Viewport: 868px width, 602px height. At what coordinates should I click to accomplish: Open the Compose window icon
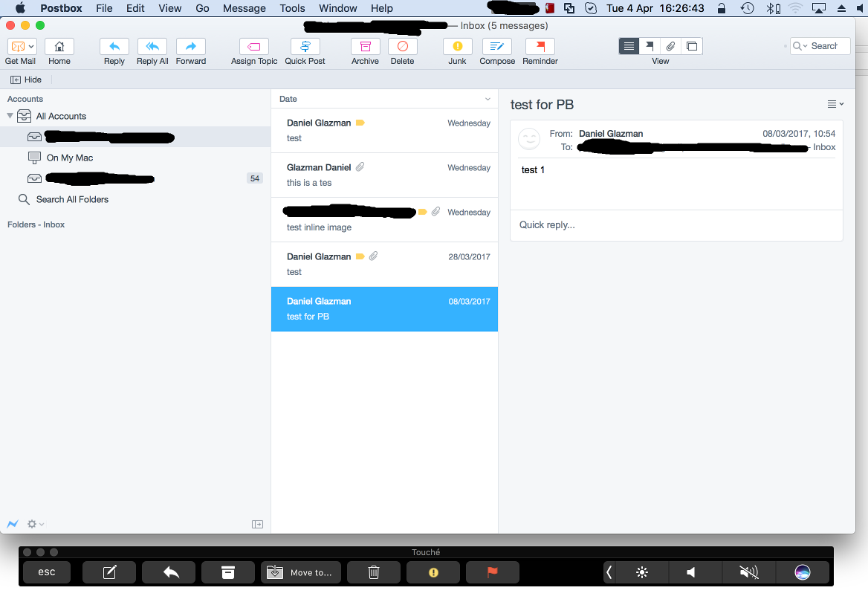[x=496, y=46]
